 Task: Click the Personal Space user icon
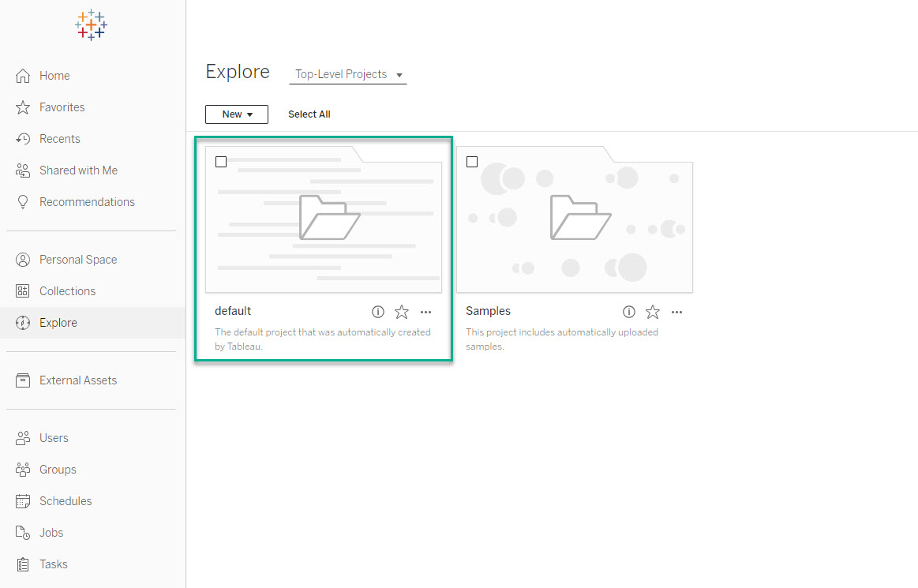click(x=23, y=260)
